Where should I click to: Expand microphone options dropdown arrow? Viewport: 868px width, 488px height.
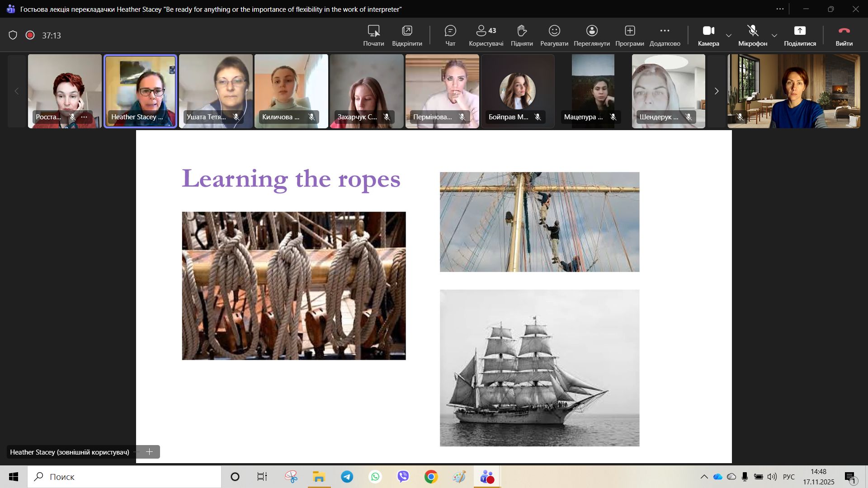pos(774,36)
